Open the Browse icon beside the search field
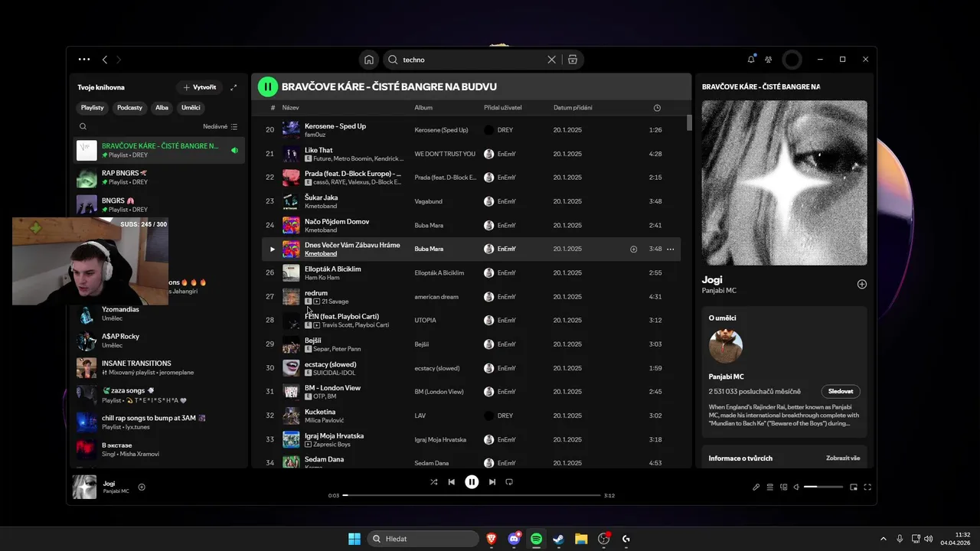The height and width of the screenshot is (551, 980). 573,60
